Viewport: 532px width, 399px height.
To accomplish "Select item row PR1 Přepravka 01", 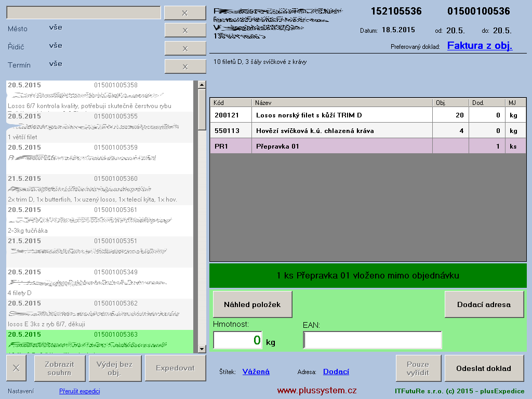I will tap(368, 146).
